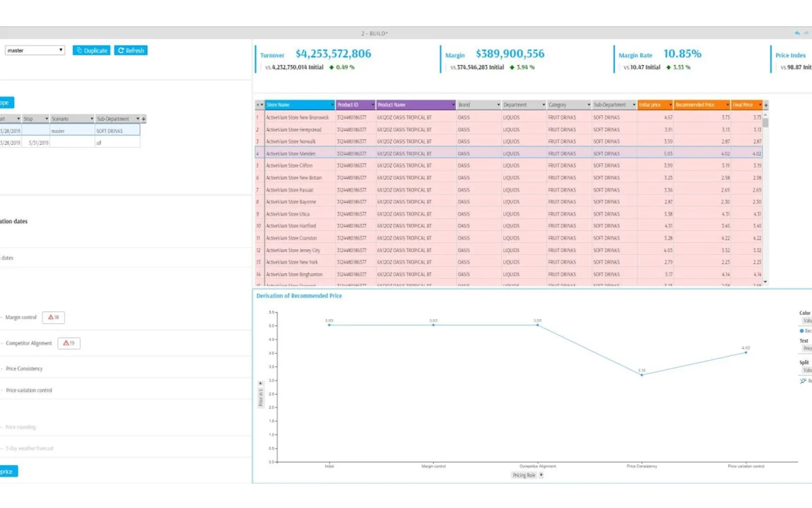812x508 pixels.
Task: Click the scroll-down arrow of product table
Action: 765,282
